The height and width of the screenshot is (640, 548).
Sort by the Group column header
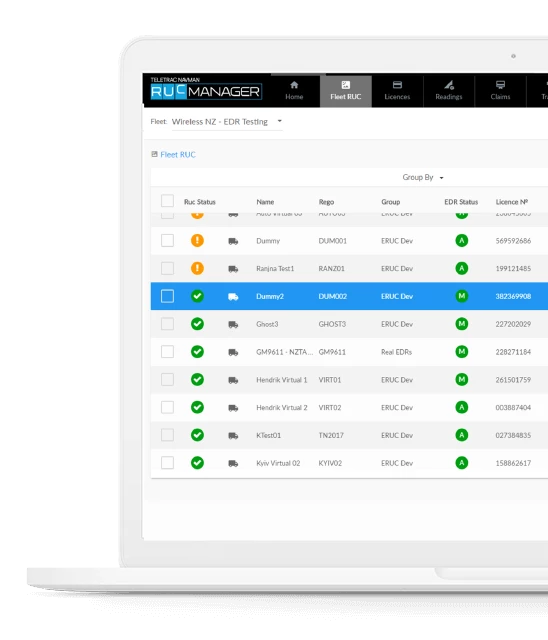pyautogui.click(x=390, y=202)
